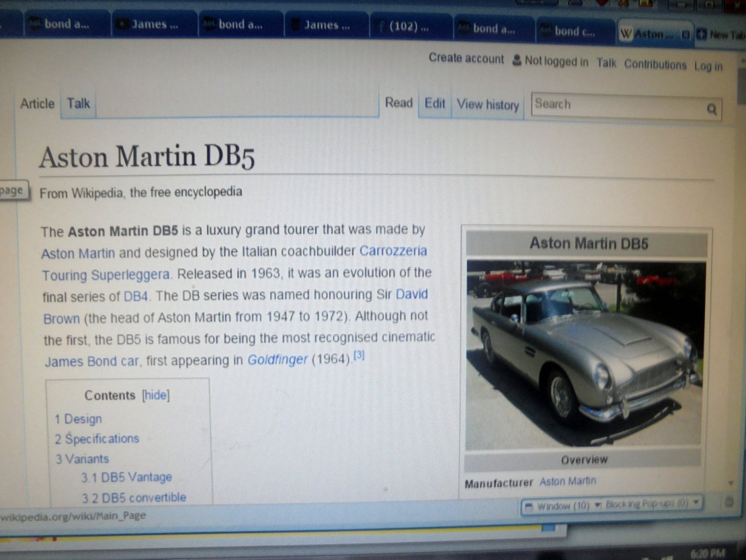Jump to contents entry 3.2 DB5 convertible
The width and height of the screenshot is (746, 560).
pos(134,497)
